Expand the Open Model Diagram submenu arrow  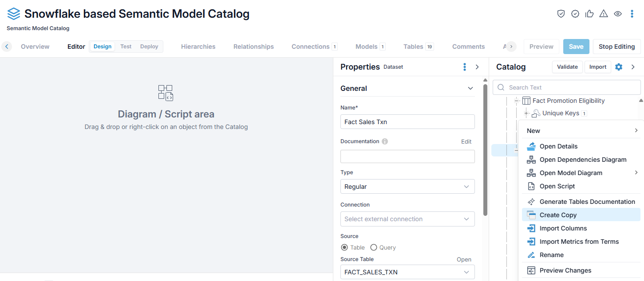point(636,172)
